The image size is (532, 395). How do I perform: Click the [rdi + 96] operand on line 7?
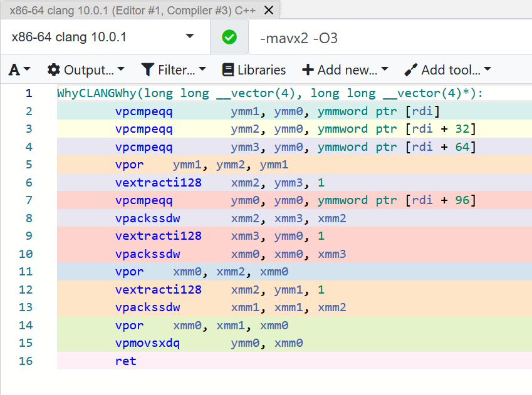(x=441, y=200)
